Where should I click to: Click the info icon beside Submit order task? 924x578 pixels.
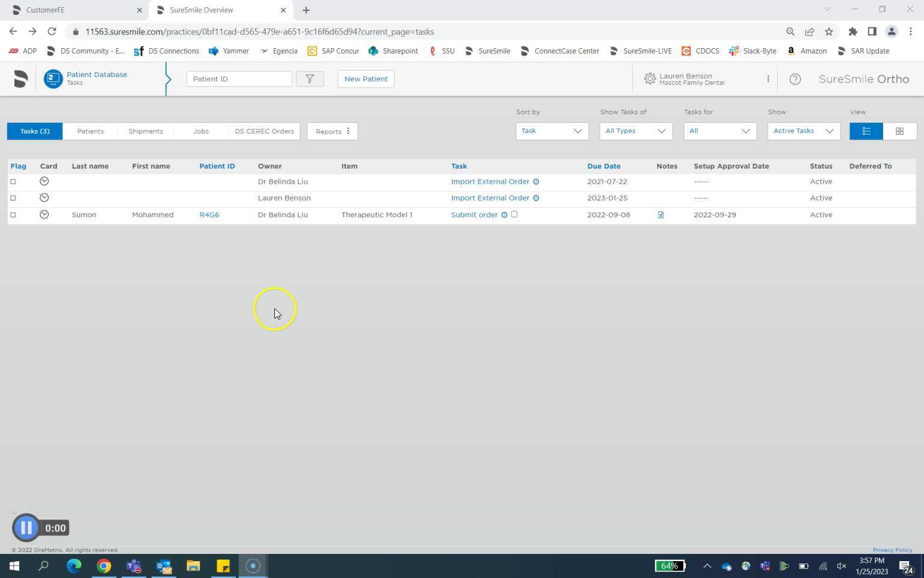pos(504,214)
